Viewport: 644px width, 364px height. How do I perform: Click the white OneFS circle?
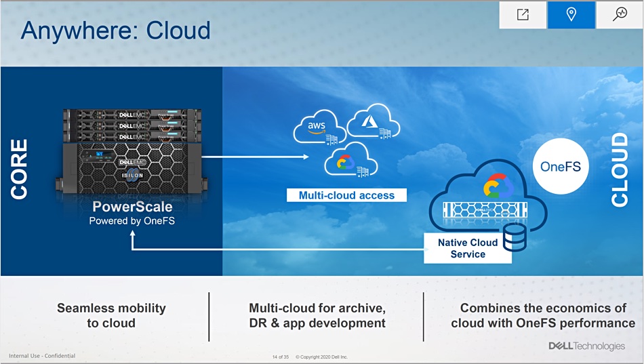pyautogui.click(x=561, y=166)
